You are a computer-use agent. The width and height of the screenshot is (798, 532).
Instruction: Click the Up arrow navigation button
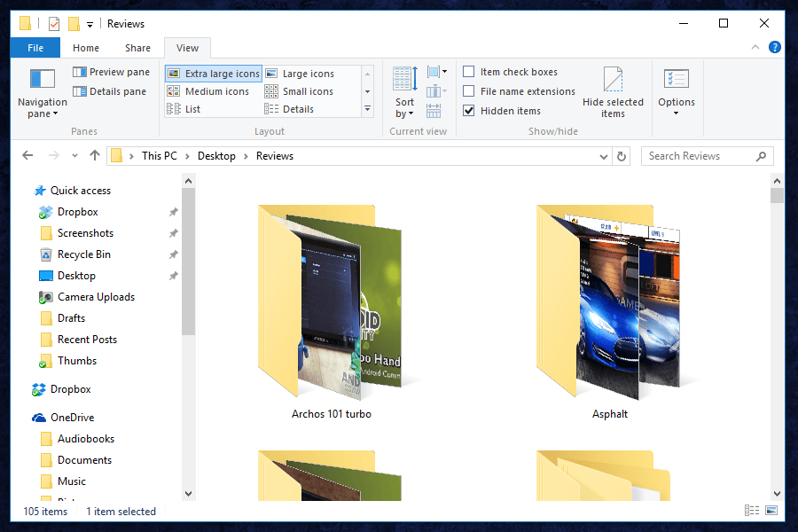coord(95,156)
